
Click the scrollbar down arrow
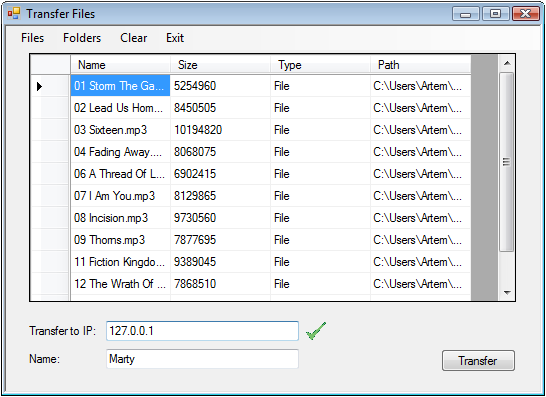(507, 293)
